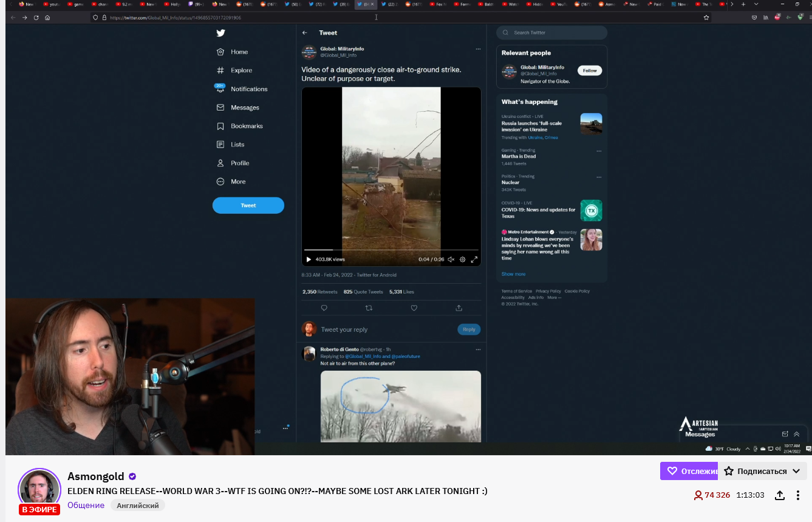Expand the tweet video to fullscreen
Viewport: 812px width, 522px height.
point(474,259)
